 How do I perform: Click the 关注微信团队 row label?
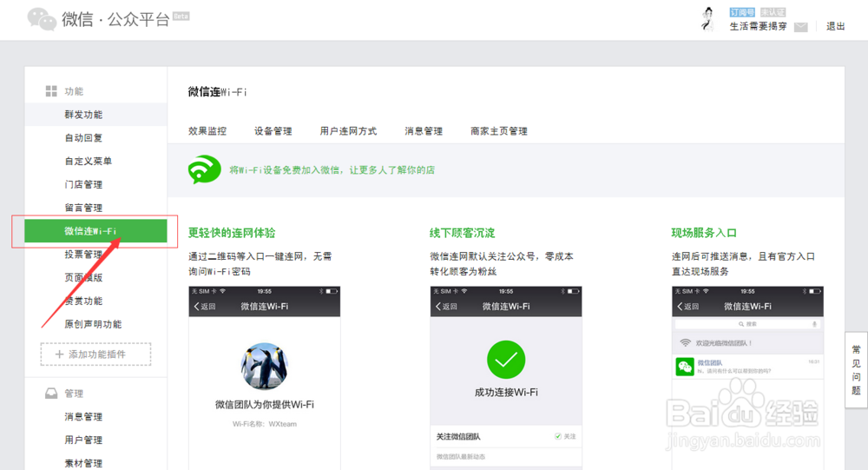(x=458, y=437)
